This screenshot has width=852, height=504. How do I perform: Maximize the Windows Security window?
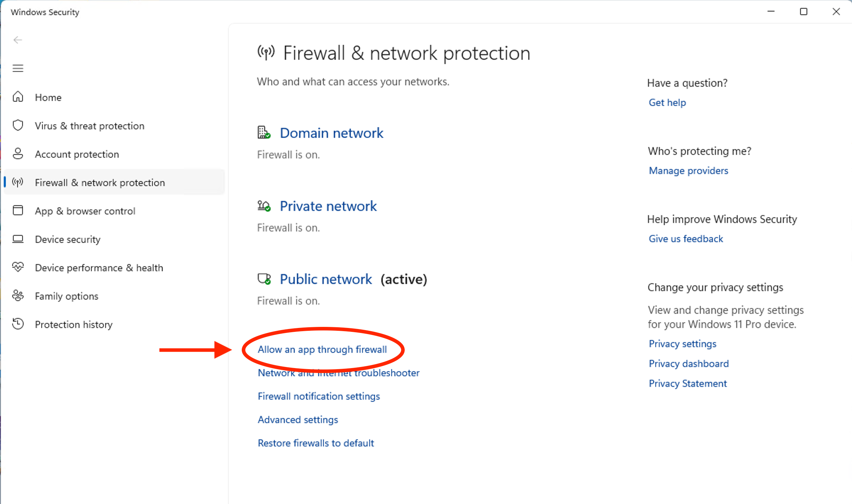[803, 12]
